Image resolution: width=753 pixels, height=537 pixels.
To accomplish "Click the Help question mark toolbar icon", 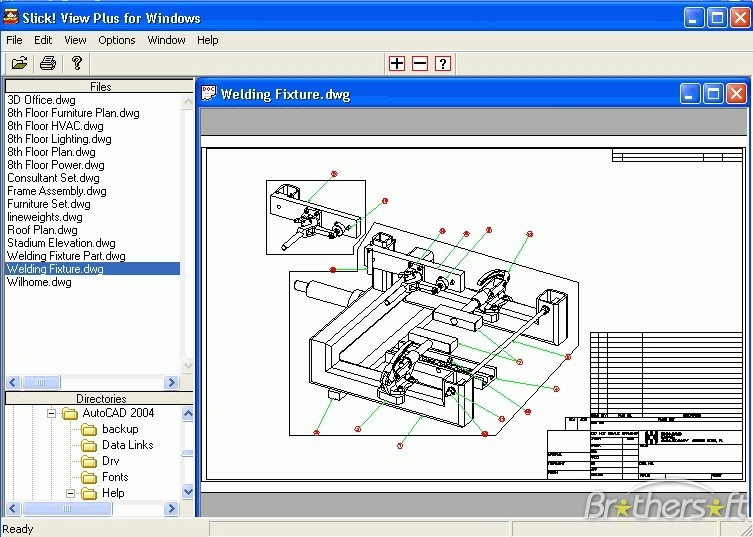I will (76, 63).
